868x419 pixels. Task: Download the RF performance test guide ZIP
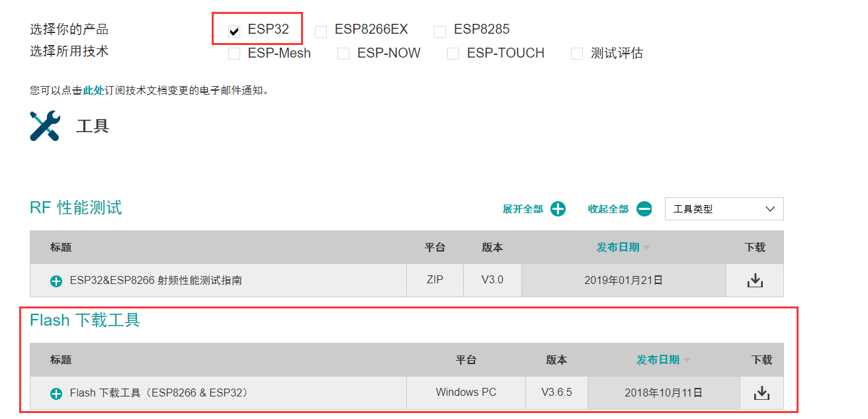coord(754,280)
